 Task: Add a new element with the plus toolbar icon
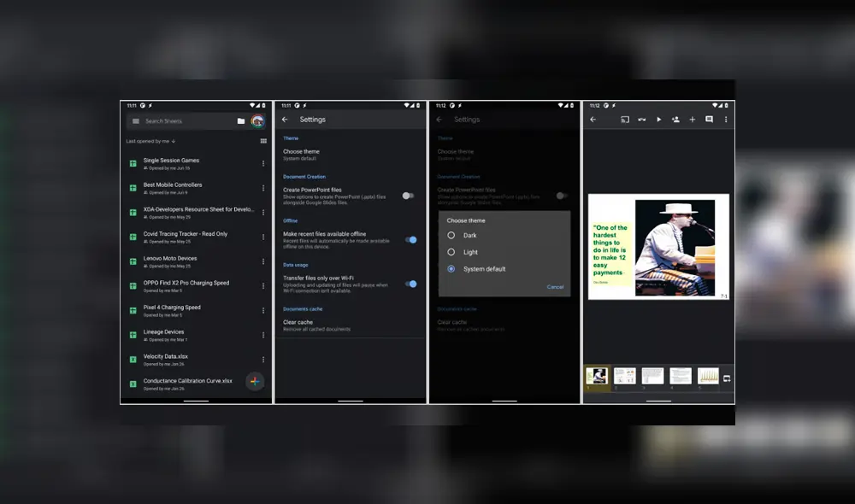(693, 120)
